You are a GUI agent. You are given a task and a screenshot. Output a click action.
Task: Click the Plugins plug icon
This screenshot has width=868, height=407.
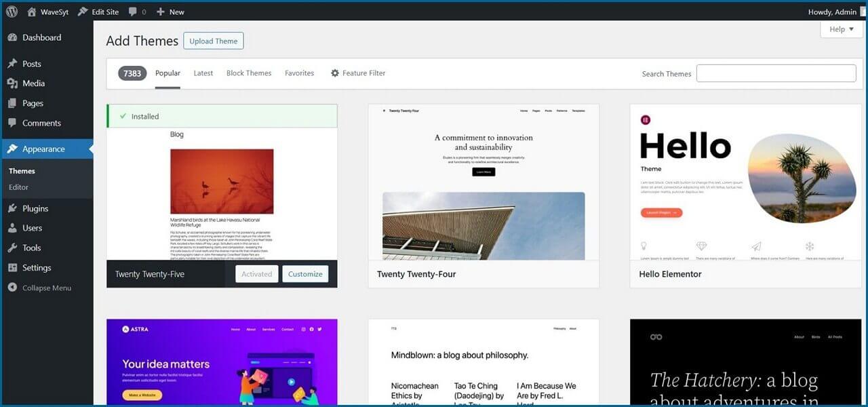[12, 208]
